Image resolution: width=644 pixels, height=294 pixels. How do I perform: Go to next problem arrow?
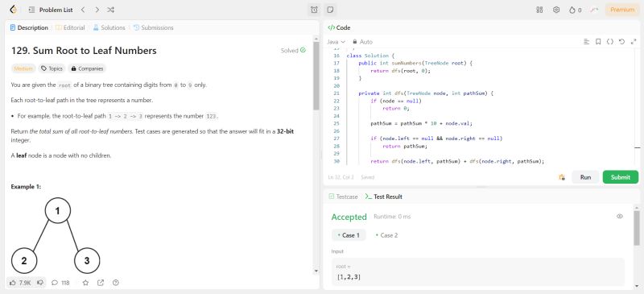coord(97,10)
